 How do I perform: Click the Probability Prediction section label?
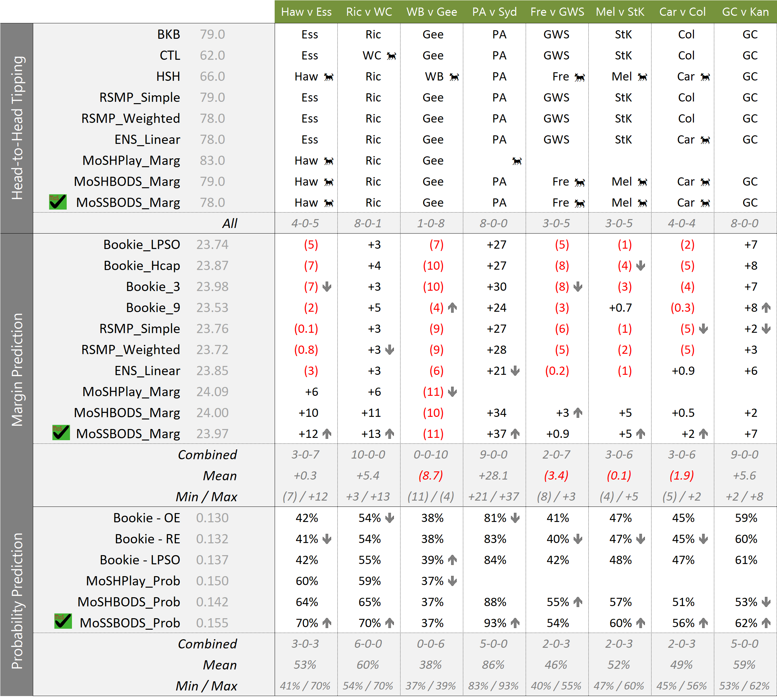[x=17, y=601]
